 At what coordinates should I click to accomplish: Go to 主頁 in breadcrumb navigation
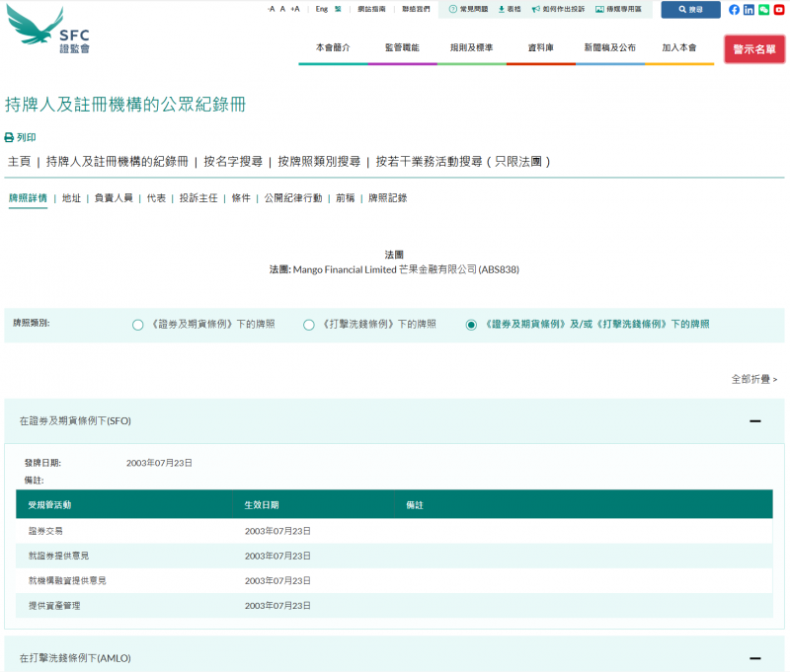(19, 162)
